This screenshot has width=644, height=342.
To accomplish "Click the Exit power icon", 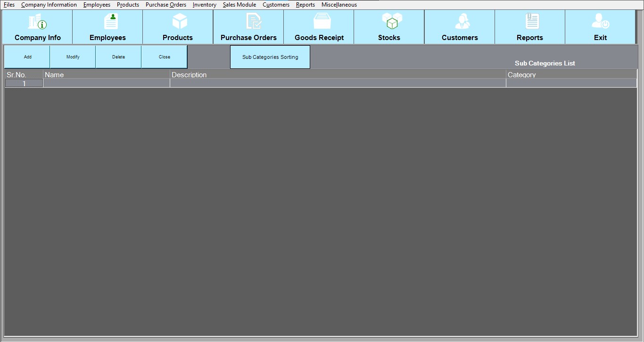I will [600, 22].
